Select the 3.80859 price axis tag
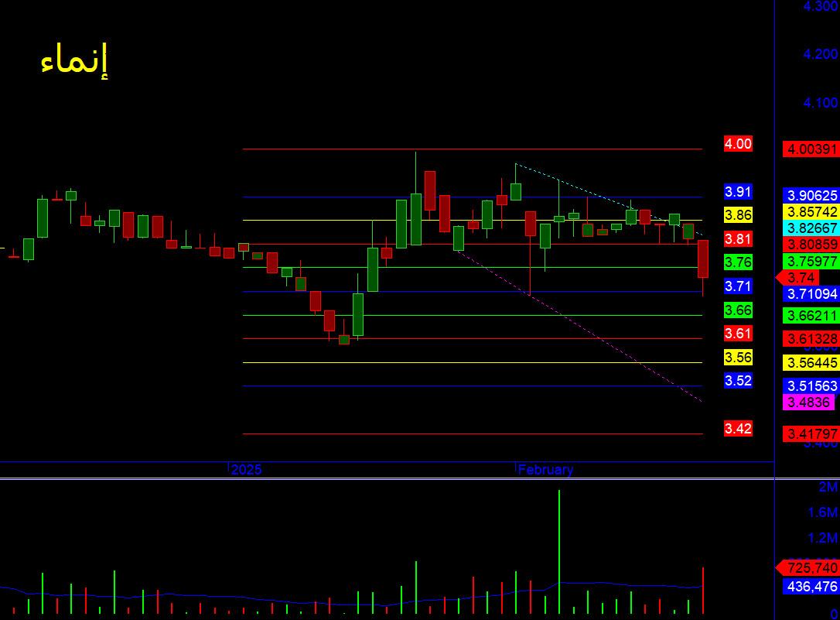This screenshot has width=840, height=620. click(811, 245)
